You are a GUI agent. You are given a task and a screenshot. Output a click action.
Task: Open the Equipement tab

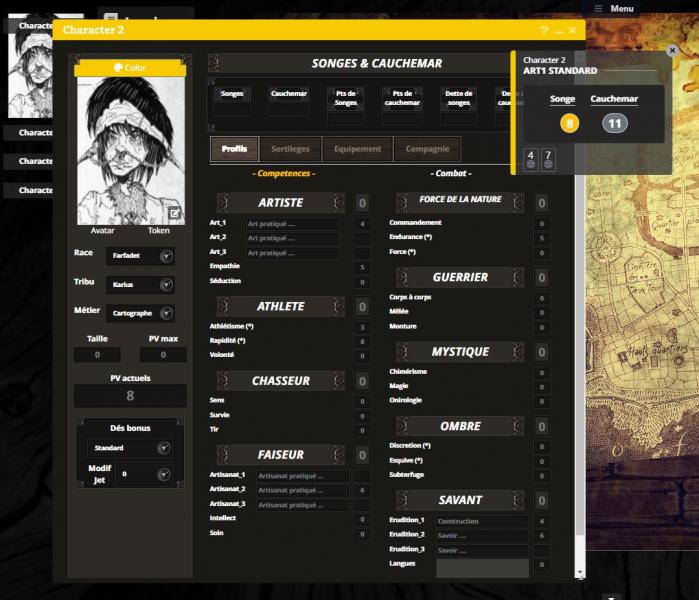(x=358, y=149)
